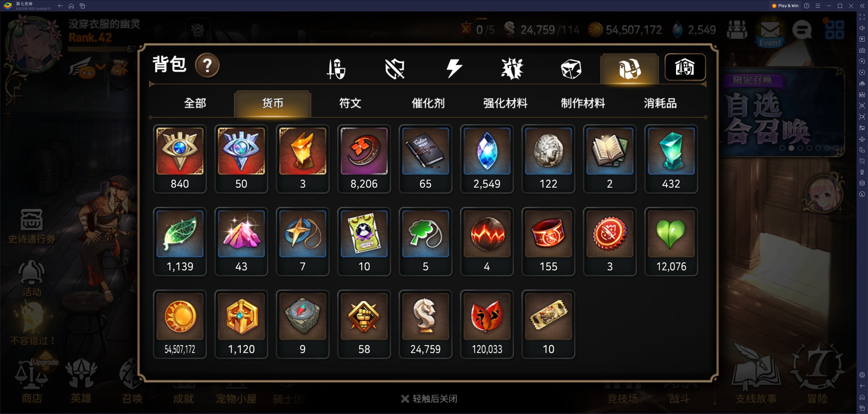Close the backpack via 轻触后关闭
This screenshot has width=868, height=414.
pos(429,399)
